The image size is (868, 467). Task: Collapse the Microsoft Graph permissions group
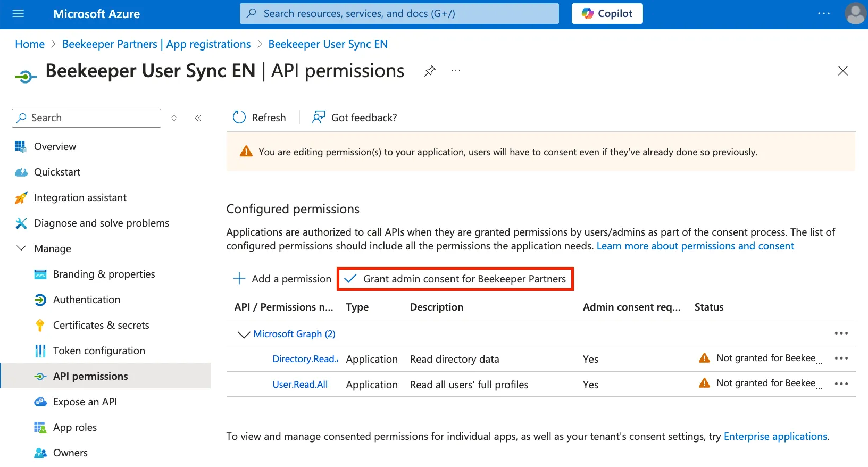[244, 335]
